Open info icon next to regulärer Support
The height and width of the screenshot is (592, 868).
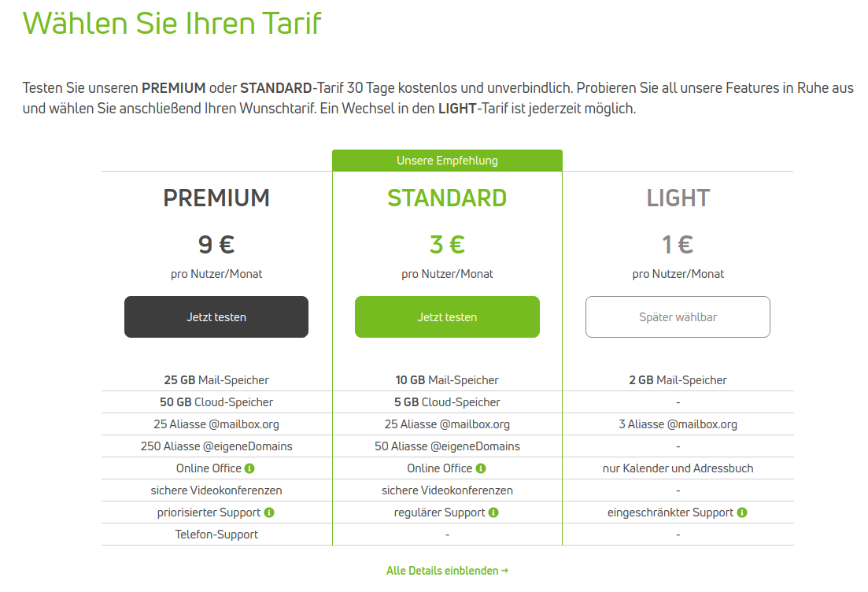point(493,512)
